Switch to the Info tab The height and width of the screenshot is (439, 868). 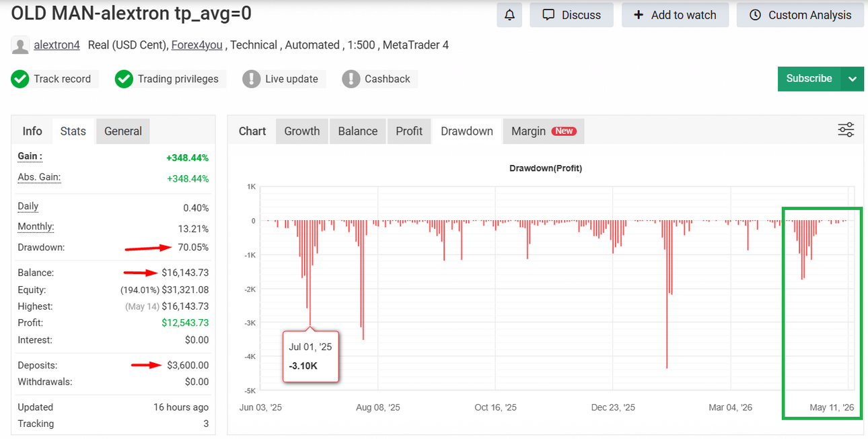(32, 131)
